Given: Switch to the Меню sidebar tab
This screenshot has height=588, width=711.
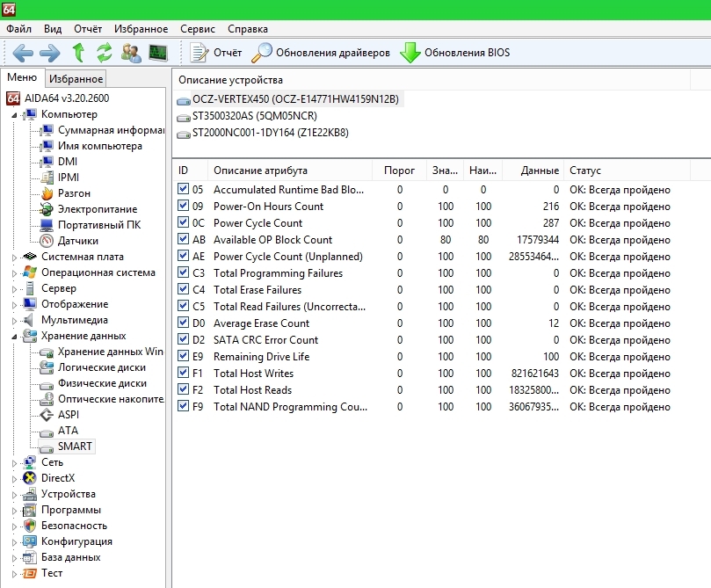Looking at the screenshot, I should (x=22, y=77).
